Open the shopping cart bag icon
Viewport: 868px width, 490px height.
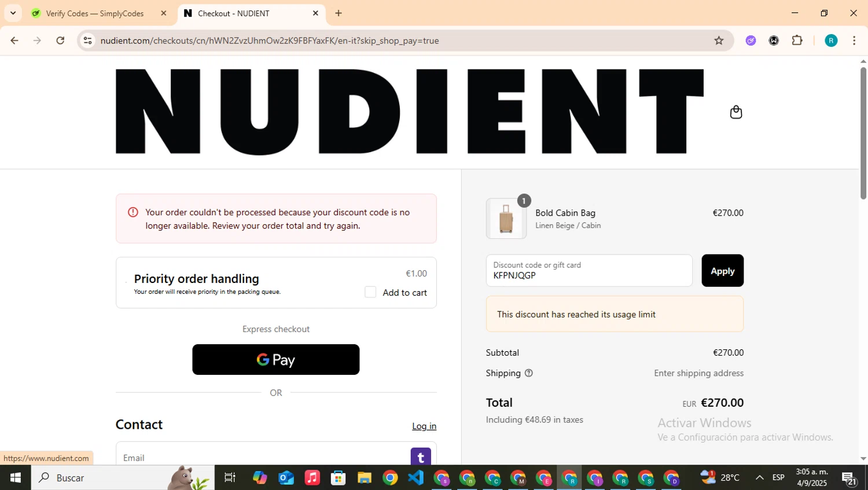[735, 112]
